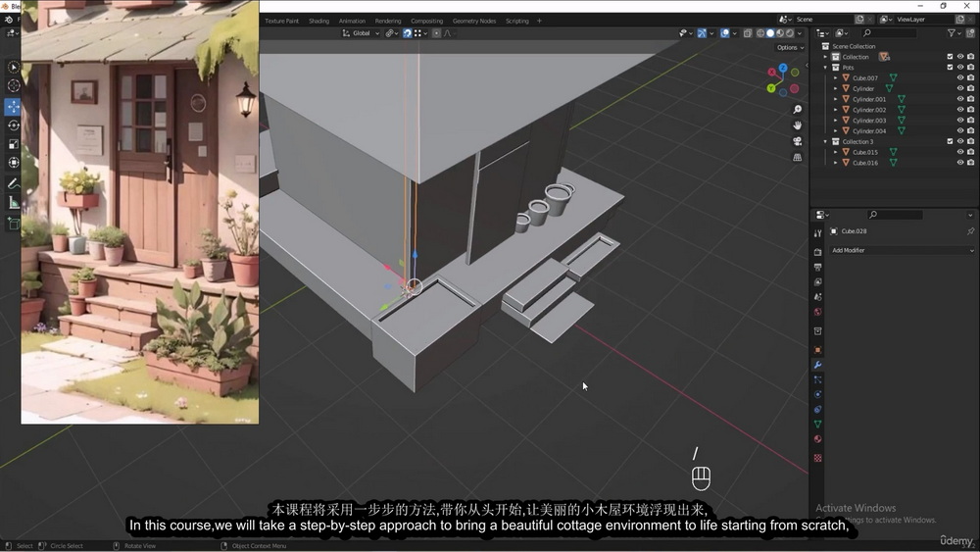Switch to wireframe viewport shading
This screenshot has width=980, height=552.
coord(760,33)
